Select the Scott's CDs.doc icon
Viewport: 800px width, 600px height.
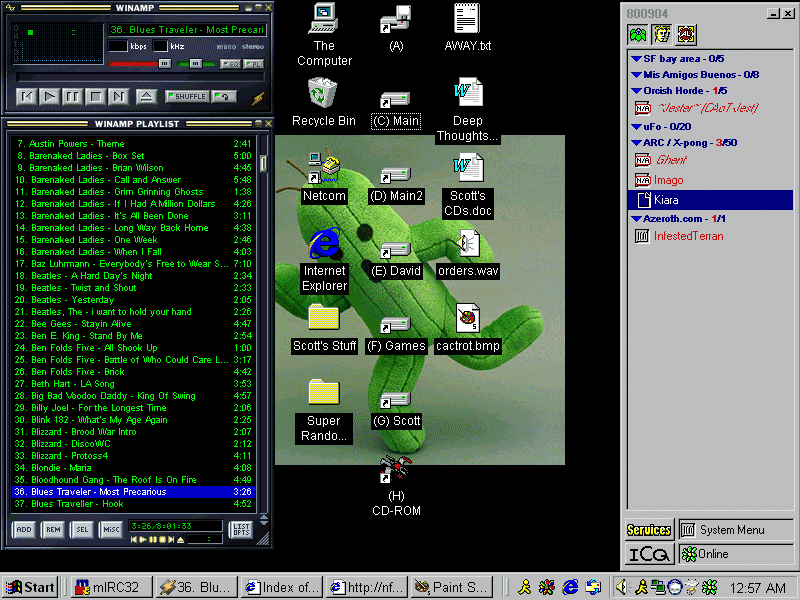pos(467,185)
